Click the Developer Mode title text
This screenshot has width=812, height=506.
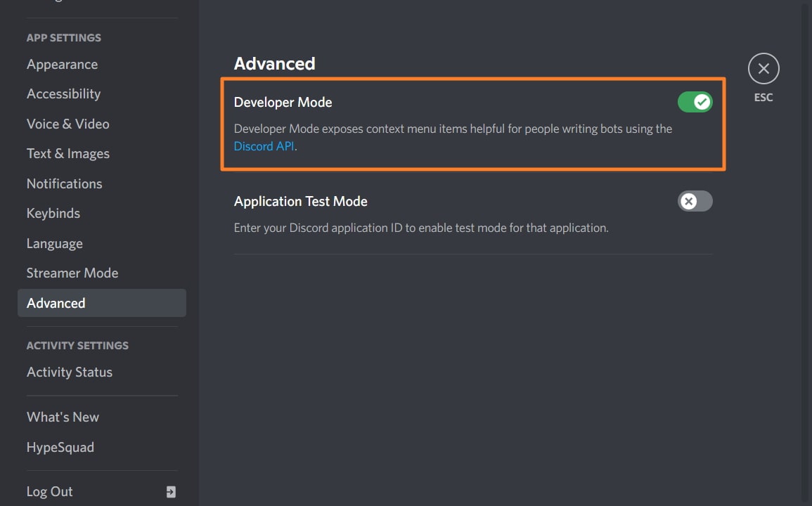(x=283, y=102)
